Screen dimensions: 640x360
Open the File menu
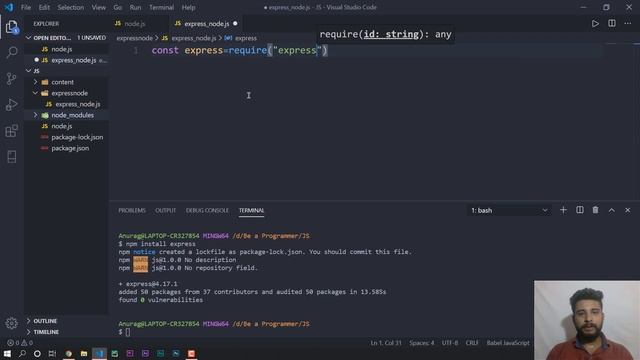26,7
